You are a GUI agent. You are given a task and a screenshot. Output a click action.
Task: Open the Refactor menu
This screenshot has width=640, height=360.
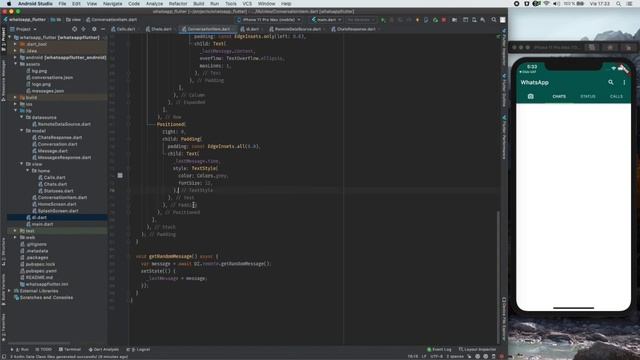point(178,4)
